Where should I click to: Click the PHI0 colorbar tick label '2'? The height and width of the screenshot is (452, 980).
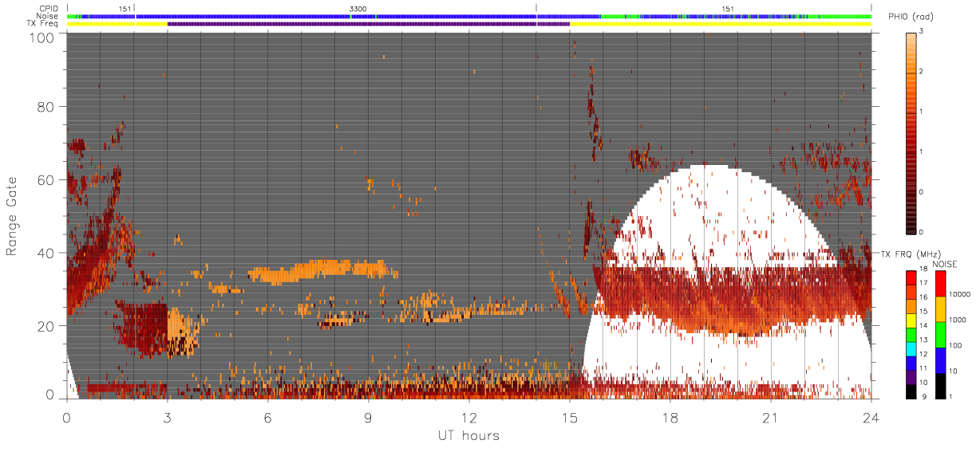click(920, 72)
